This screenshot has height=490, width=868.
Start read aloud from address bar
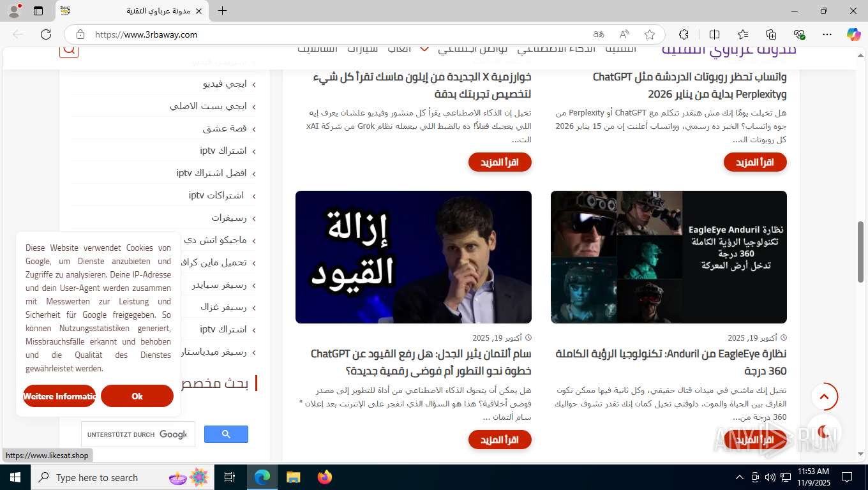click(624, 34)
